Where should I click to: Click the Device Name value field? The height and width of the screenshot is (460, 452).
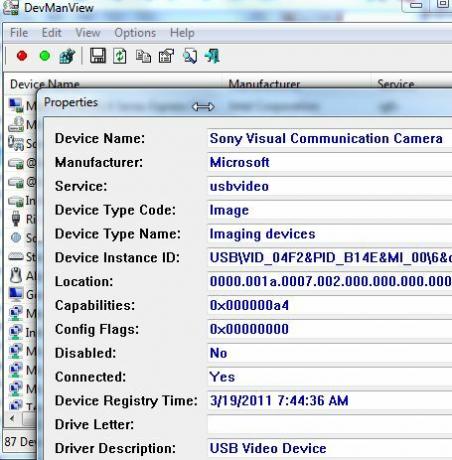(330, 139)
